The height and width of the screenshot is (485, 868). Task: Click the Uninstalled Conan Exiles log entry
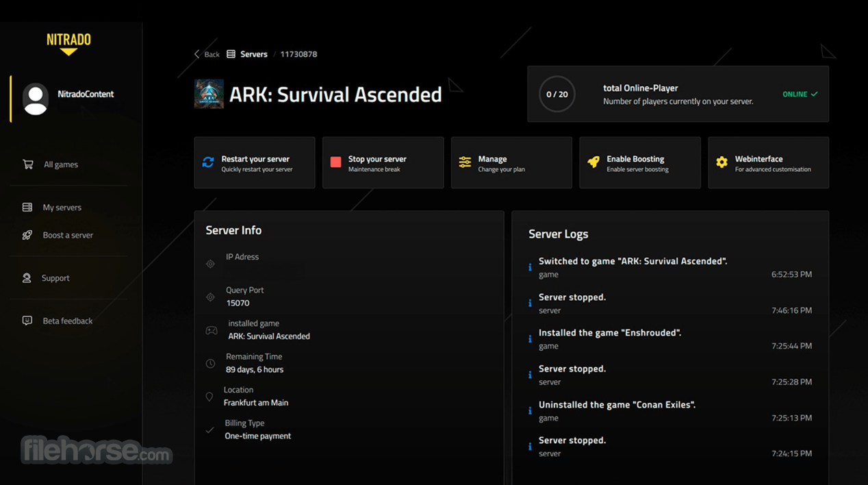click(670, 411)
